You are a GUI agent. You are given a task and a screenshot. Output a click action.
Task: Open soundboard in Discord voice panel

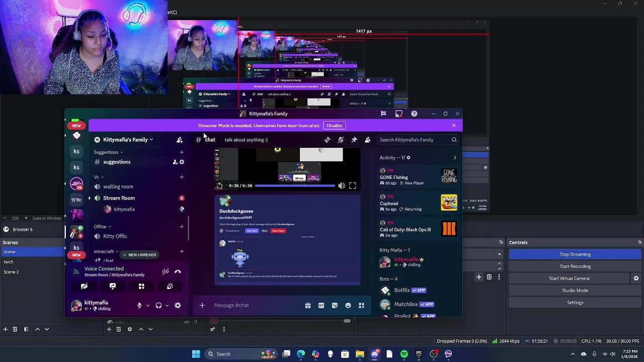click(x=170, y=286)
